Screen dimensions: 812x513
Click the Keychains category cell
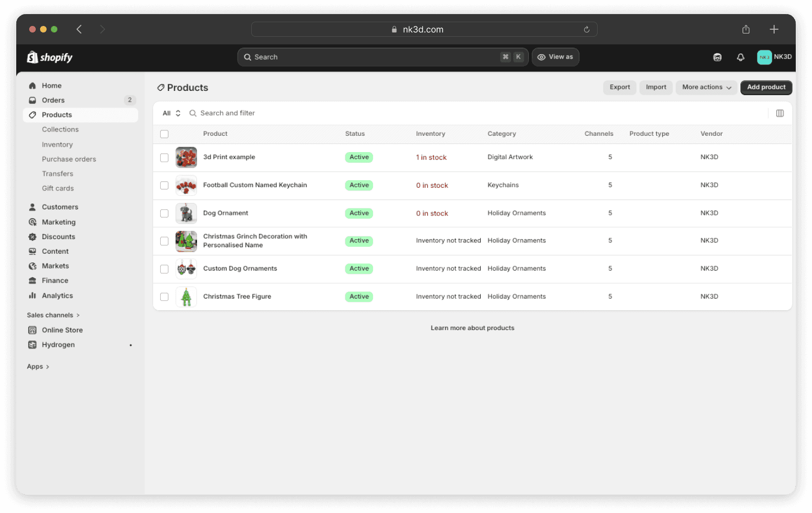pyautogui.click(x=503, y=185)
